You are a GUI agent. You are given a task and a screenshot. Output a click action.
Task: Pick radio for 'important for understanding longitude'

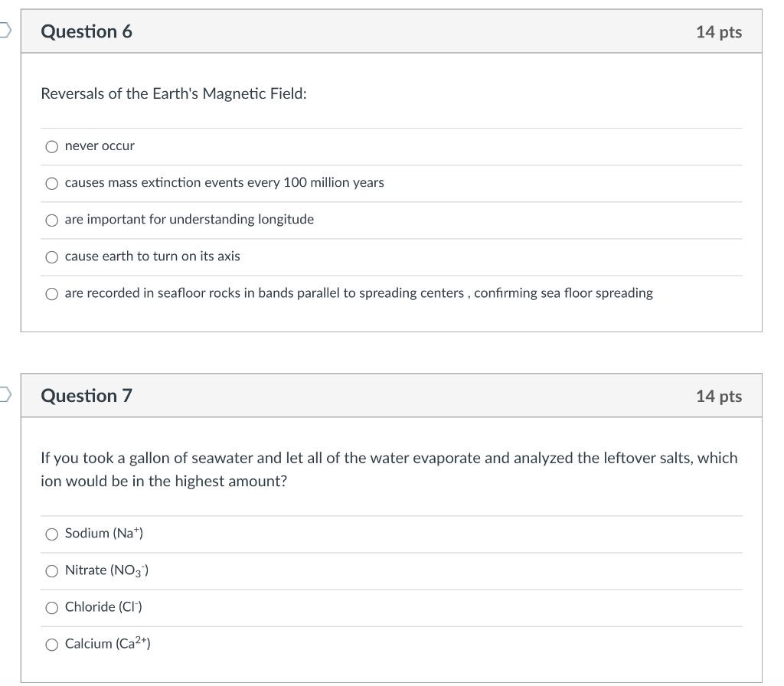coord(51,220)
